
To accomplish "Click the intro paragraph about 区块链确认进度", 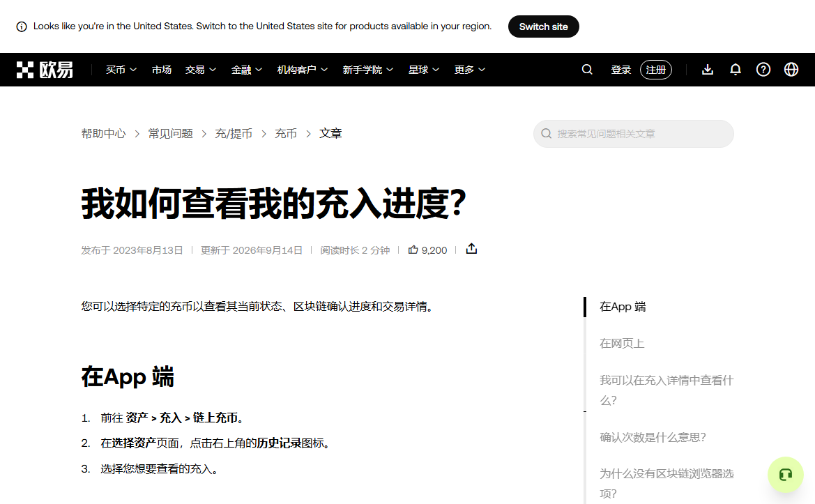I will [259, 307].
